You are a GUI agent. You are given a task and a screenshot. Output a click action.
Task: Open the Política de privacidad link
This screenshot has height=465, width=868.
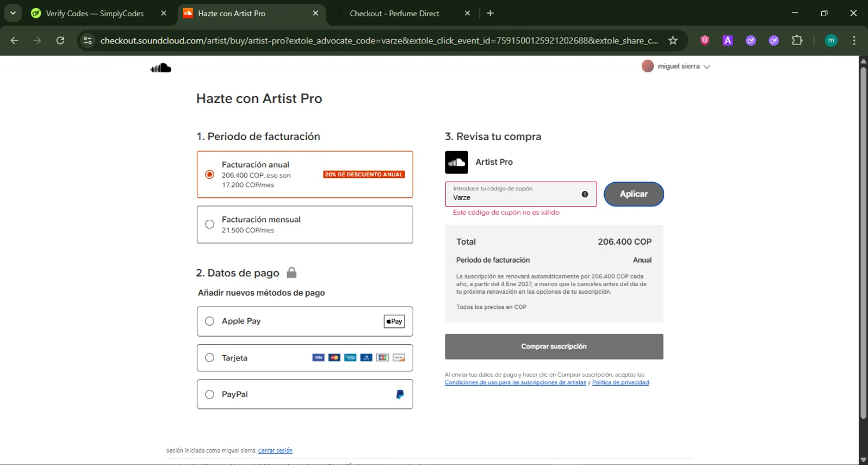(x=620, y=382)
